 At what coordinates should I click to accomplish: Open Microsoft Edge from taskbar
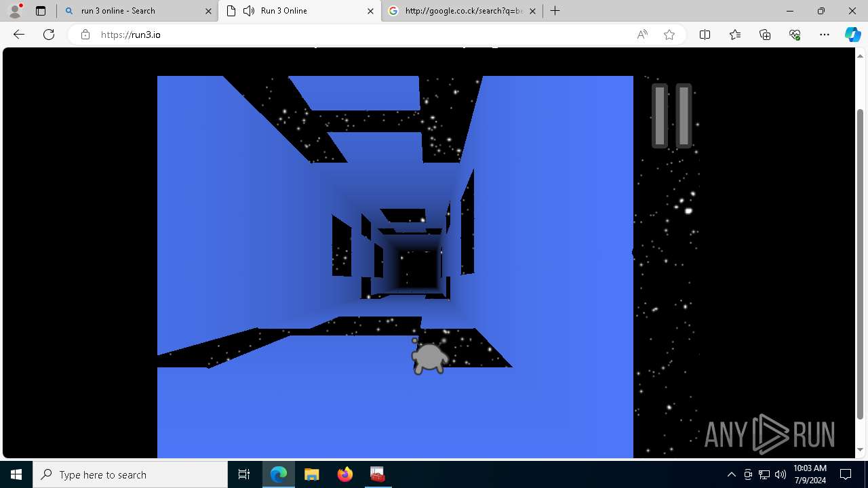point(279,474)
